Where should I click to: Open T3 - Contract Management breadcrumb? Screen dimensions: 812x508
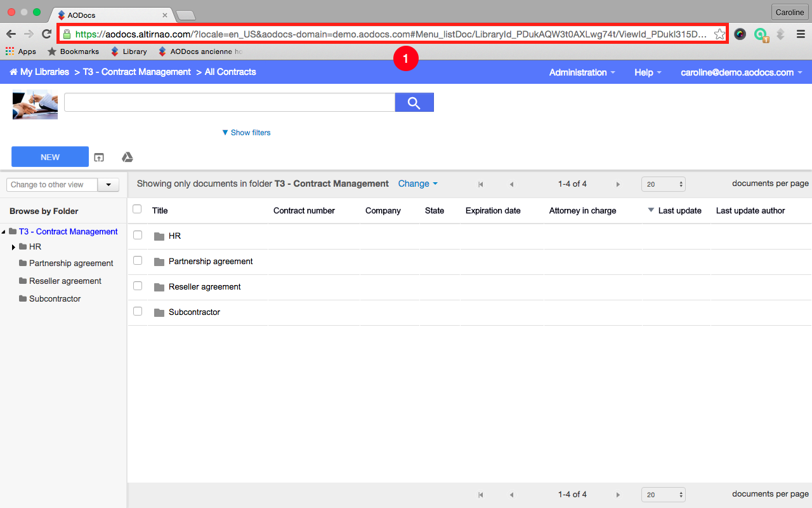pyautogui.click(x=137, y=72)
